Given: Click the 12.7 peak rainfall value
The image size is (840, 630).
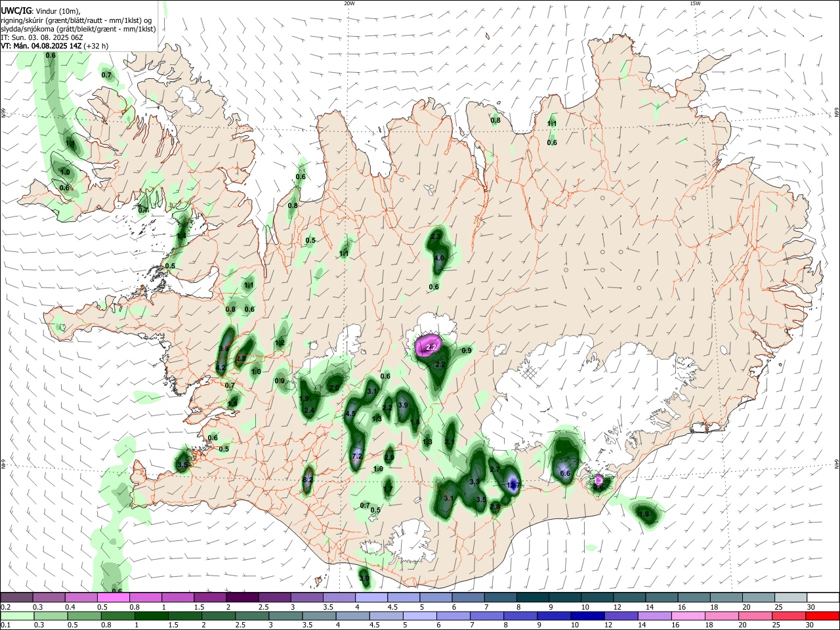Looking at the screenshot, I should [x=514, y=485].
